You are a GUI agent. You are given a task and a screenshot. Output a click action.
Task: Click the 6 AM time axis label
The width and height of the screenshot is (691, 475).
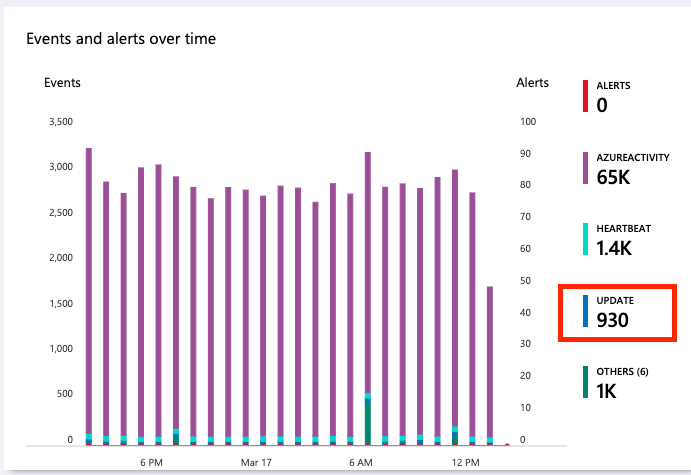361,463
